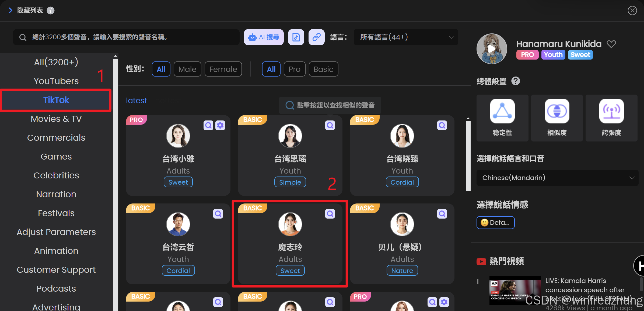Image resolution: width=644 pixels, height=311 pixels.
Task: Filter voices by Basic tier
Action: click(323, 69)
